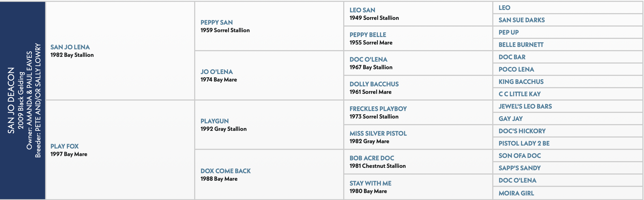Click the KING BACCHUS link
The height and width of the screenshot is (200, 644).
click(x=521, y=82)
